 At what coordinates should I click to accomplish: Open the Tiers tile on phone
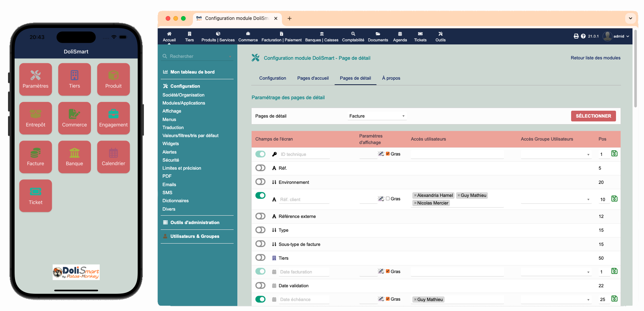[74, 79]
